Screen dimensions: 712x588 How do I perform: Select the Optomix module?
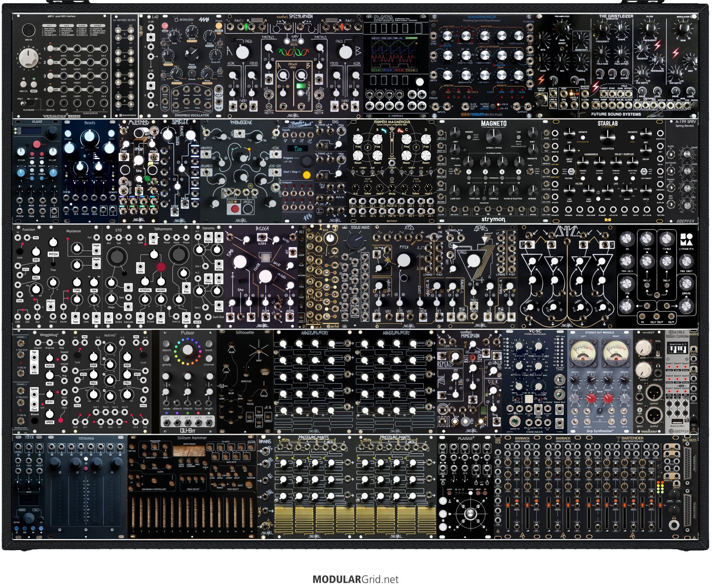(208, 276)
